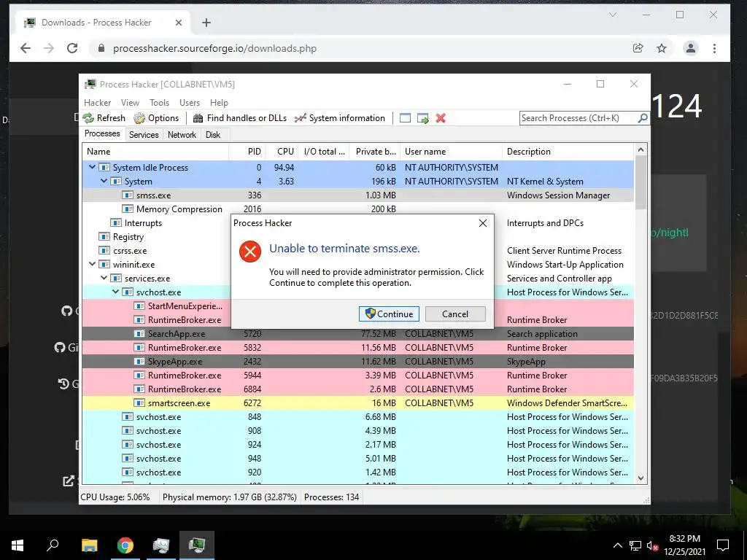The image size is (747, 560).
Task: Sort by the User name column header
Action: click(451, 152)
